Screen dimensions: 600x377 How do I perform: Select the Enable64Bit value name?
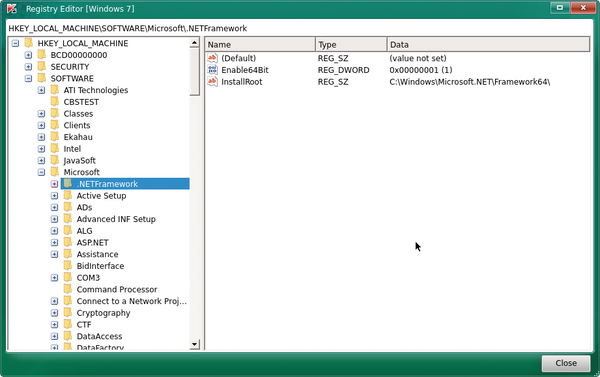(245, 70)
